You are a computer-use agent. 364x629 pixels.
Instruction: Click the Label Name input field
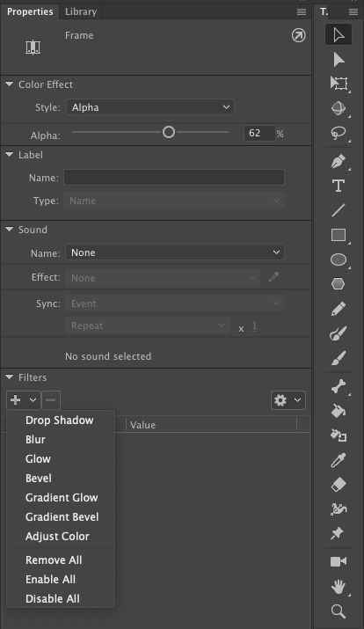[174, 178]
